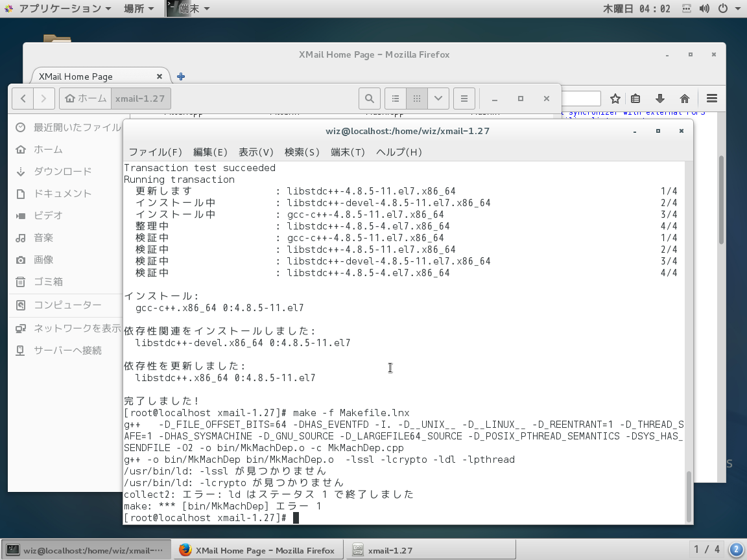The width and height of the screenshot is (747, 560).
Task: Open the terminal ヘルプ(H) menu
Action: pyautogui.click(x=399, y=152)
